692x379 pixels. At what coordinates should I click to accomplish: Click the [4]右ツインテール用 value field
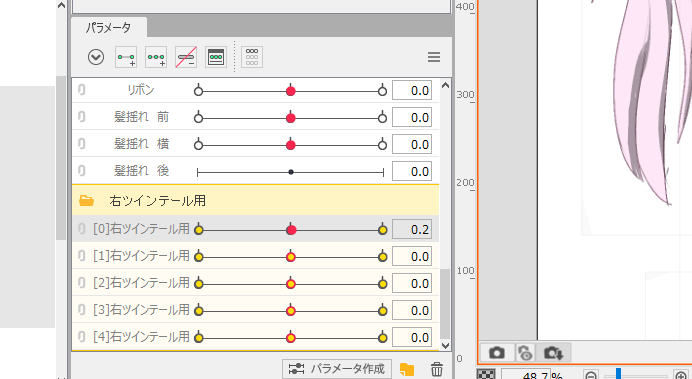412,337
